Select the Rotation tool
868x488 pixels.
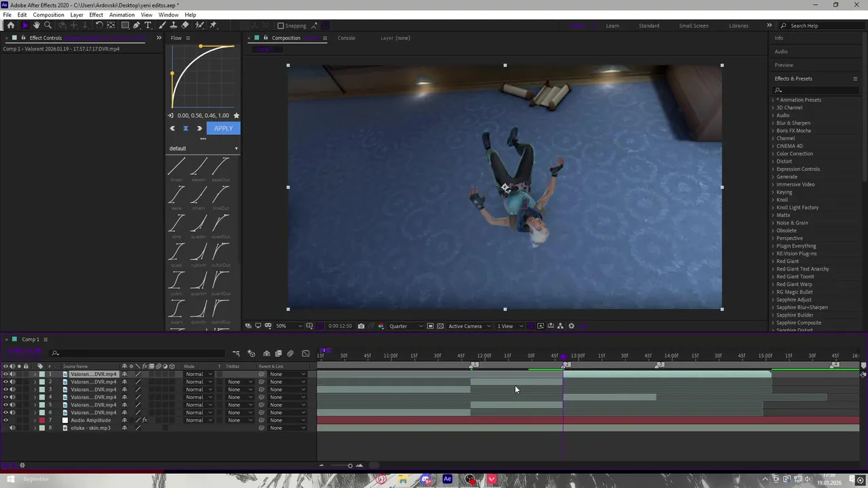tap(99, 26)
